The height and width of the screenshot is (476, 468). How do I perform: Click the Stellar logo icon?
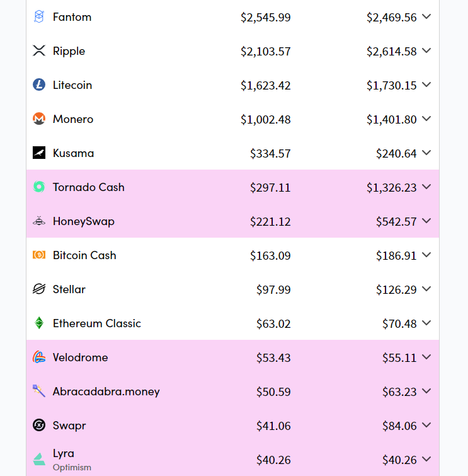(39, 289)
